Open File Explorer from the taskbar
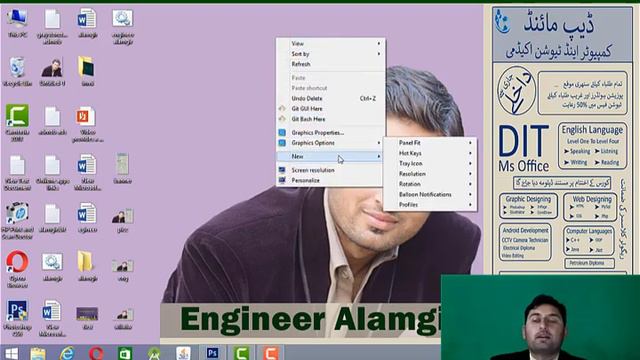The width and height of the screenshot is (640, 360). pos(38,353)
